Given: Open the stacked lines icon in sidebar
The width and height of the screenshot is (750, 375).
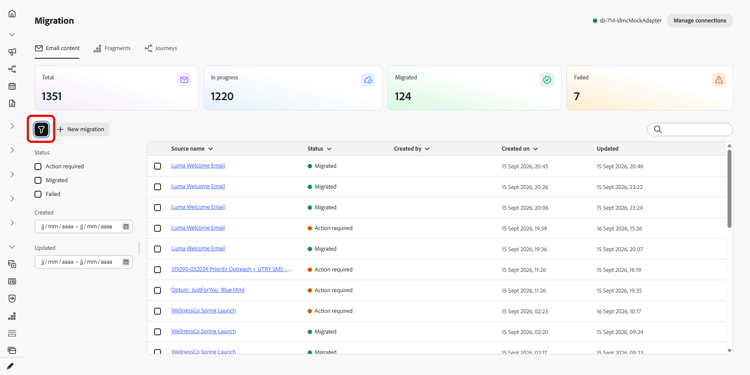Looking at the screenshot, I should point(12,333).
